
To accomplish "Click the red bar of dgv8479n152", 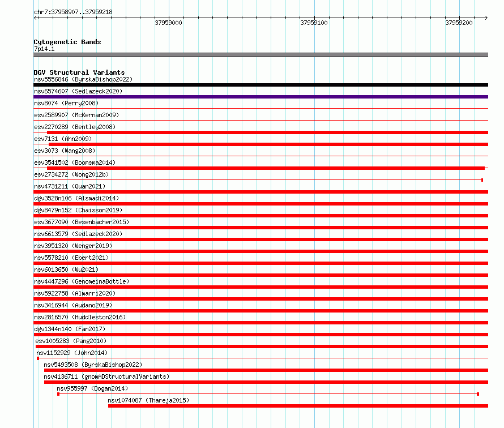I will 260,216.
